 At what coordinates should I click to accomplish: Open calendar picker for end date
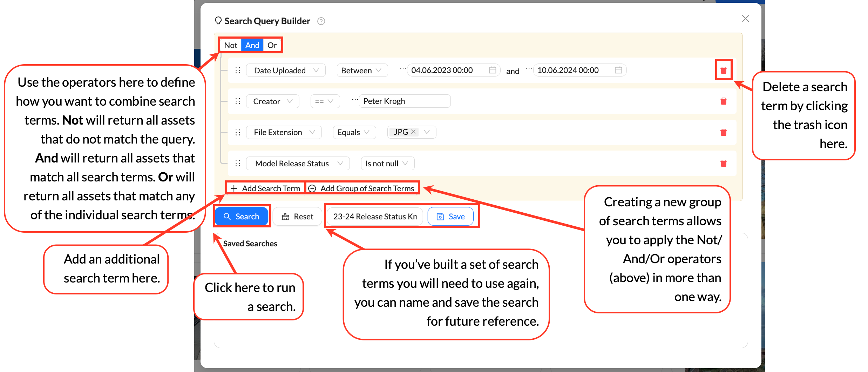(x=618, y=70)
